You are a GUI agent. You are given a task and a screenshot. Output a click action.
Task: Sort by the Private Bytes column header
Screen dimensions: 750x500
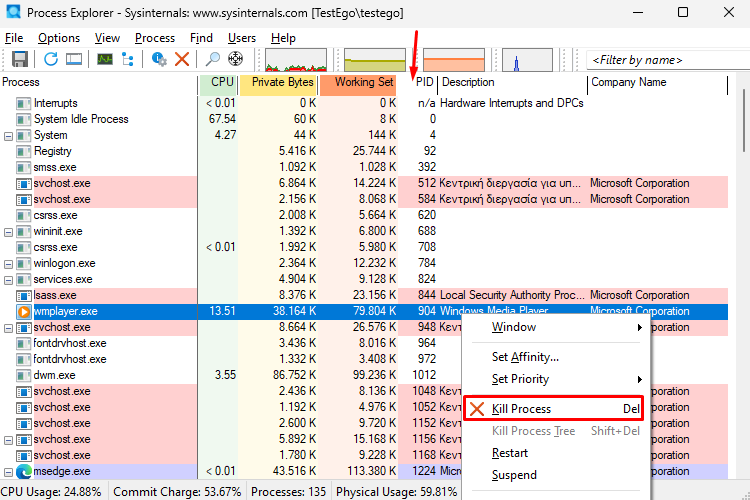click(x=278, y=82)
